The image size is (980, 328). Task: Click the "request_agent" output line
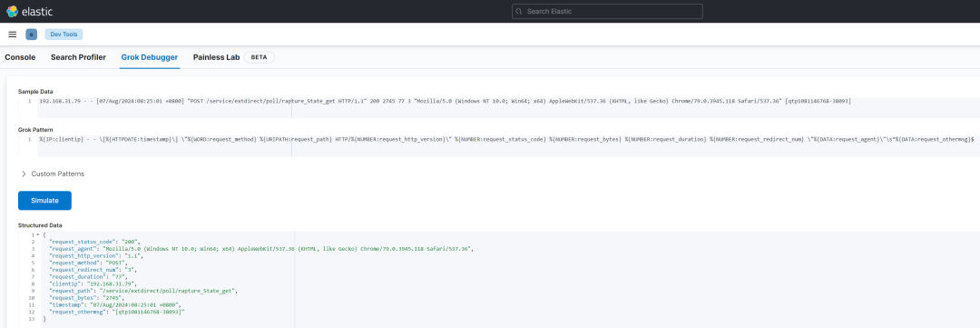[260, 249]
